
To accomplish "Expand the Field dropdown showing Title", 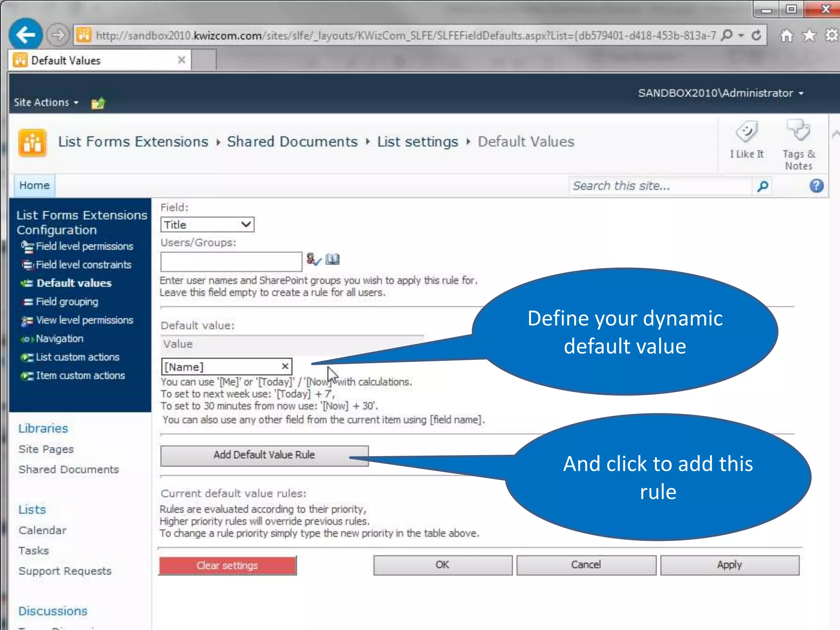I will pyautogui.click(x=208, y=225).
